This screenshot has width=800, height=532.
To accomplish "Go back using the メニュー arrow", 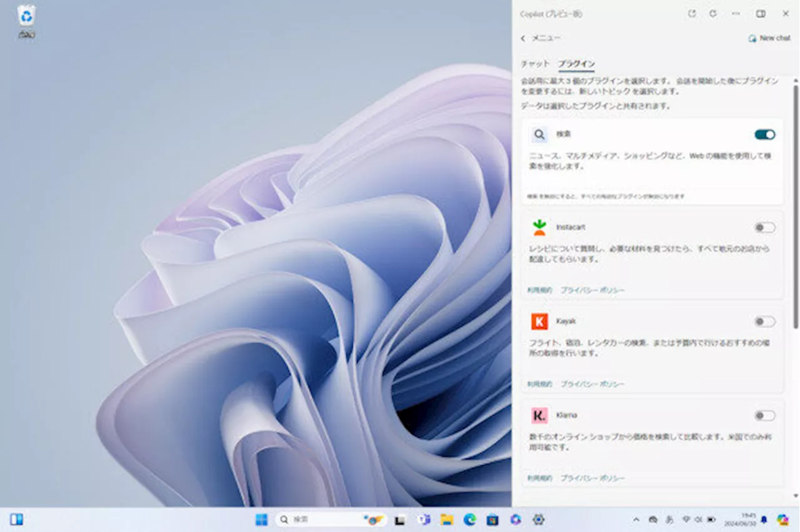I will pos(523,38).
